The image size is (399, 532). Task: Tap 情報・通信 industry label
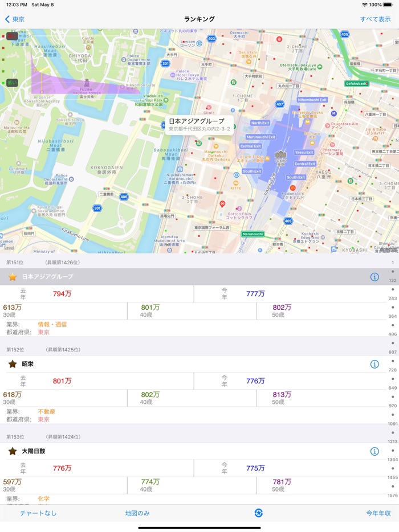pos(52,324)
